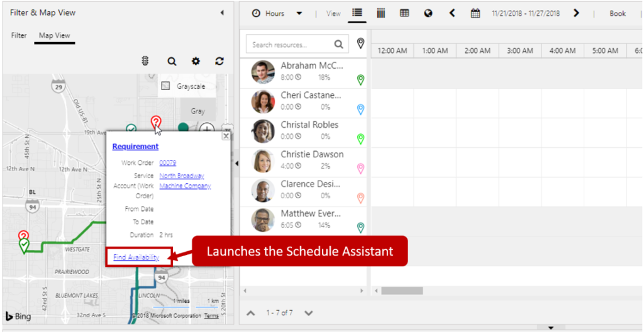
Task: Select the grid table view icon
Action: (404, 13)
